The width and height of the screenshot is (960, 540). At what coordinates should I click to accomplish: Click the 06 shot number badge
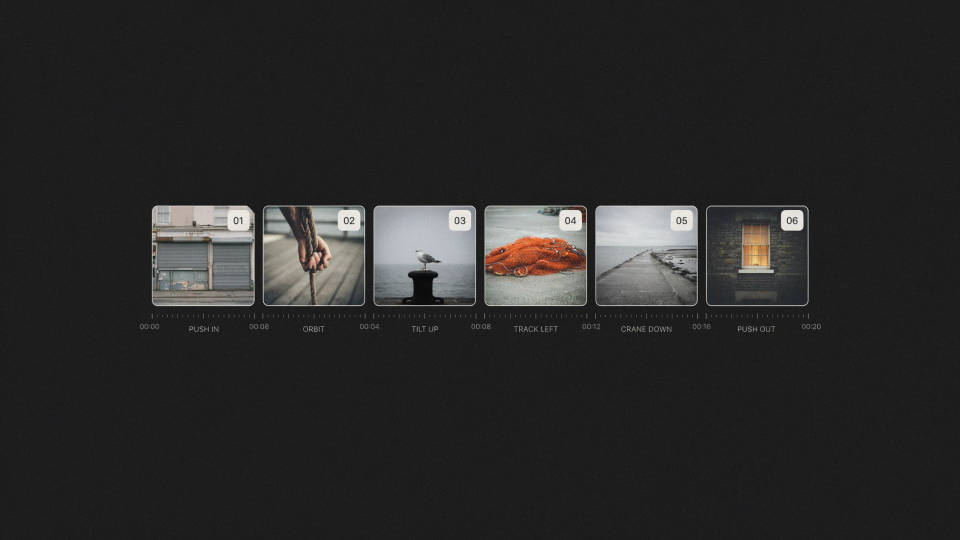click(792, 220)
